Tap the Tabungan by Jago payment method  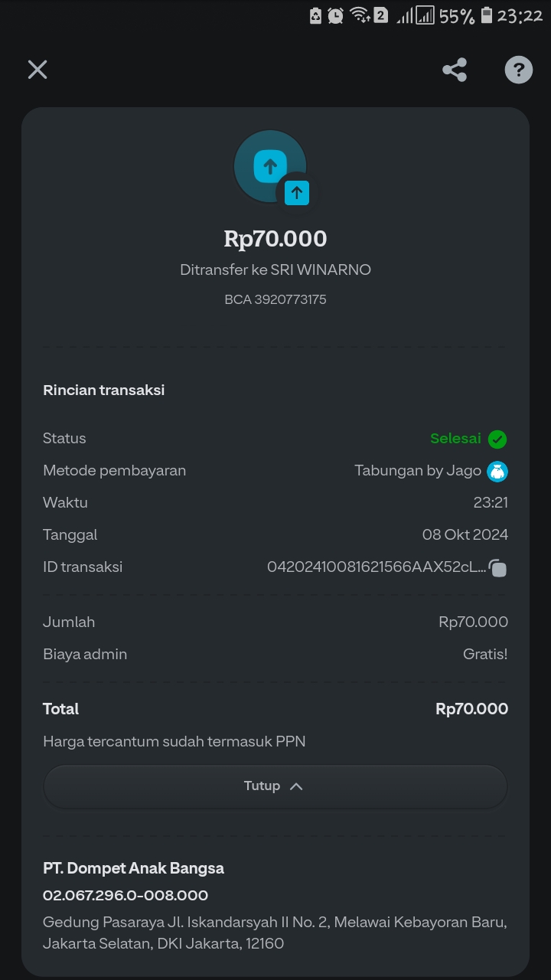tap(418, 471)
